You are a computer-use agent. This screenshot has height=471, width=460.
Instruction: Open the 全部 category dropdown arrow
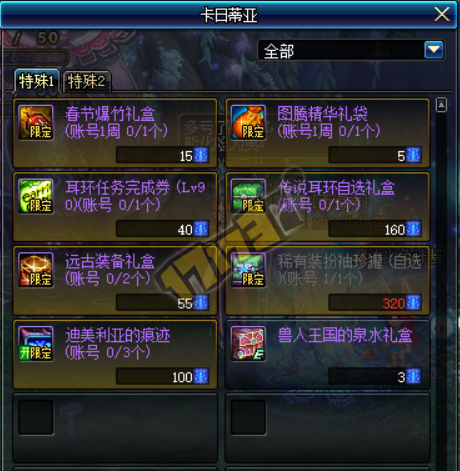pos(434,50)
